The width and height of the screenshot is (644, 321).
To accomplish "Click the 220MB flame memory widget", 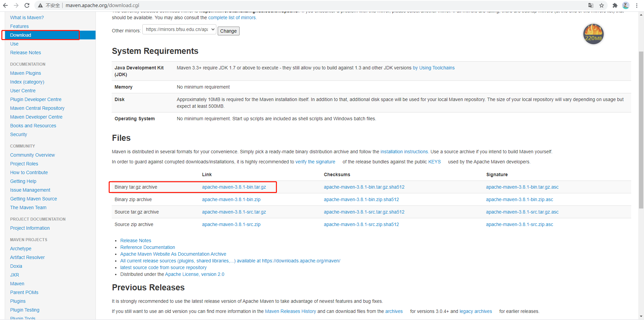I will [x=593, y=34].
